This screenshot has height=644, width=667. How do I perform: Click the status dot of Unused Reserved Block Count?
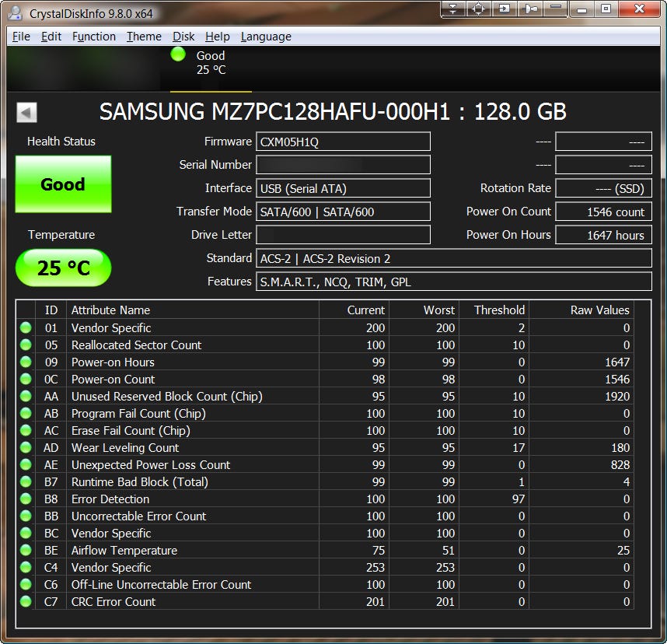point(26,396)
